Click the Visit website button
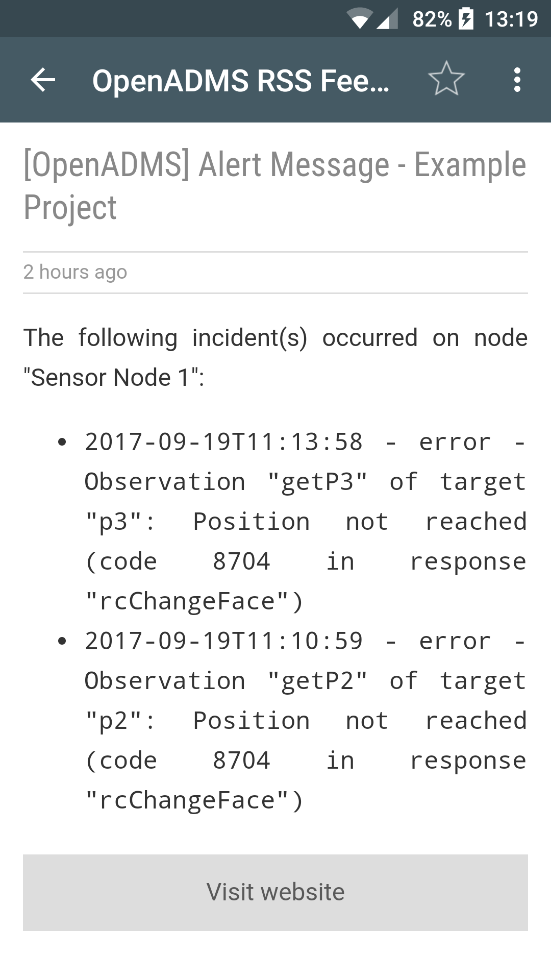This screenshot has height=980, width=551. click(275, 892)
